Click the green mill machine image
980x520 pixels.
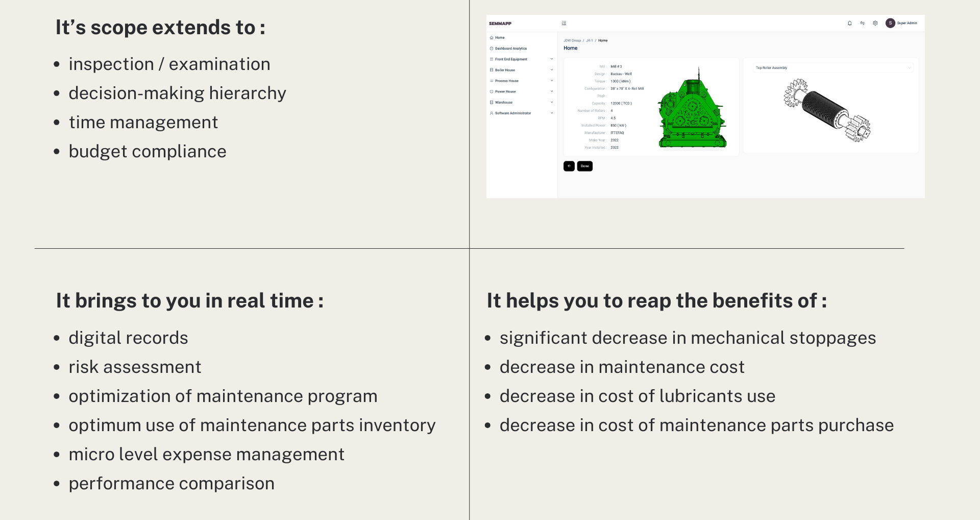692,110
